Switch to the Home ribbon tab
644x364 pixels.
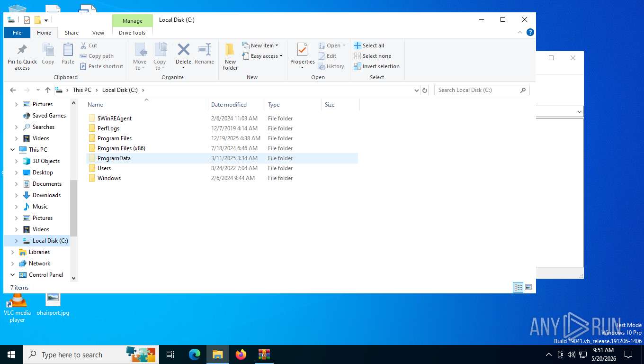(x=44, y=33)
